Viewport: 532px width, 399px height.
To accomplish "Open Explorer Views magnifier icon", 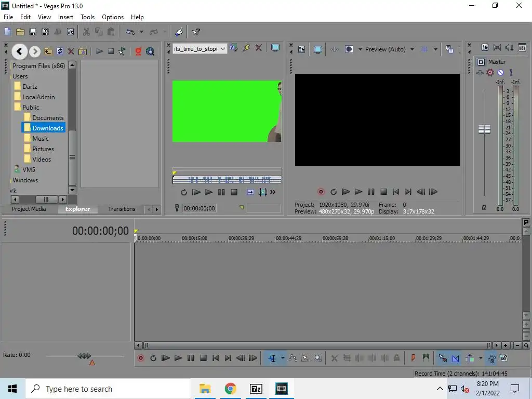I will 150,51.
